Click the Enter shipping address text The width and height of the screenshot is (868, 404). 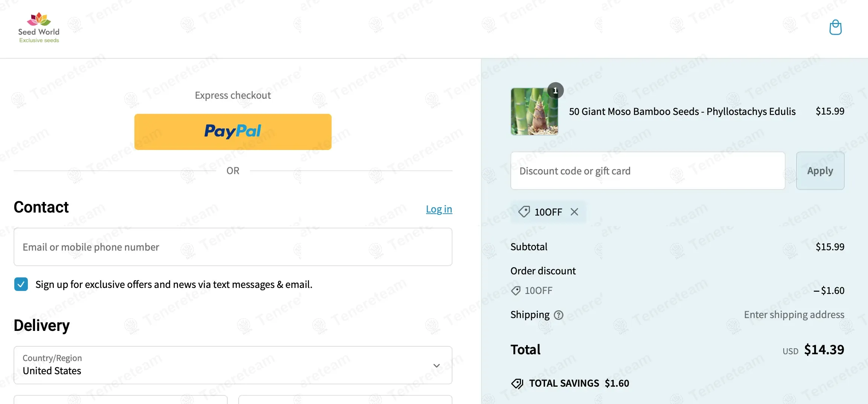pos(794,315)
